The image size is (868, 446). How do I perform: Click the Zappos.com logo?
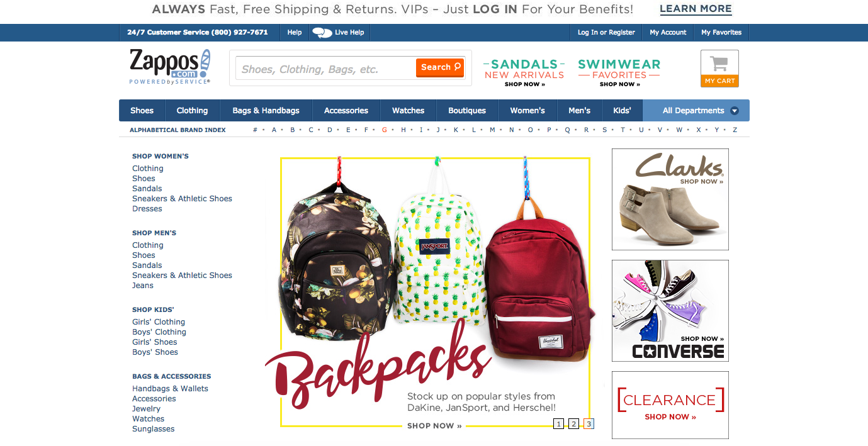pos(169,67)
